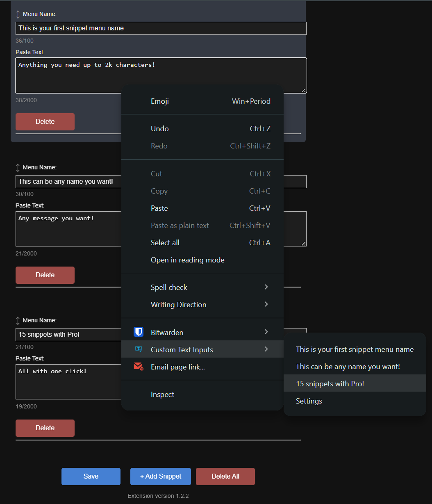Expand the Spell check submenu arrow

266,287
